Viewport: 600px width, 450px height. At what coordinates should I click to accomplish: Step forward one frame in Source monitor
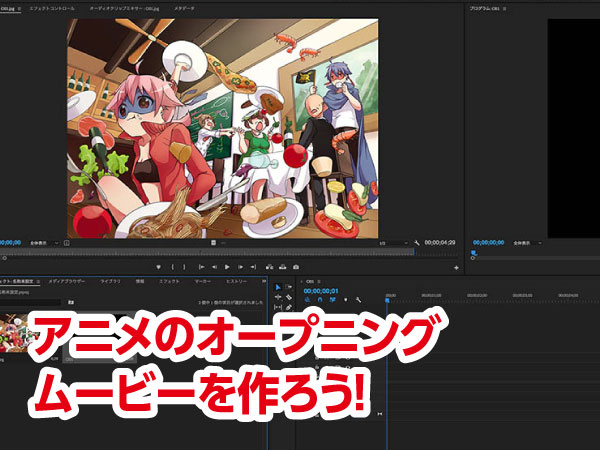point(240,267)
